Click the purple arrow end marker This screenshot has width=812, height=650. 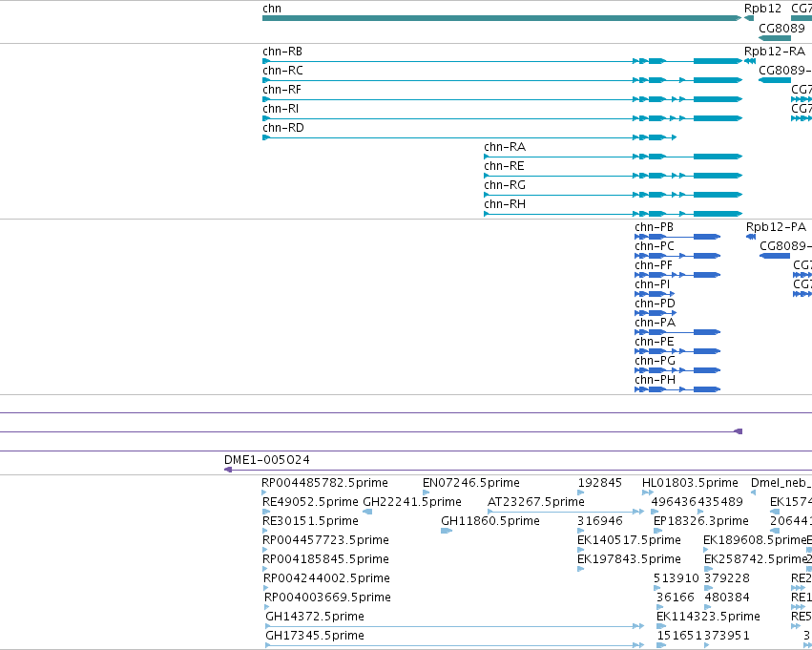739,431
